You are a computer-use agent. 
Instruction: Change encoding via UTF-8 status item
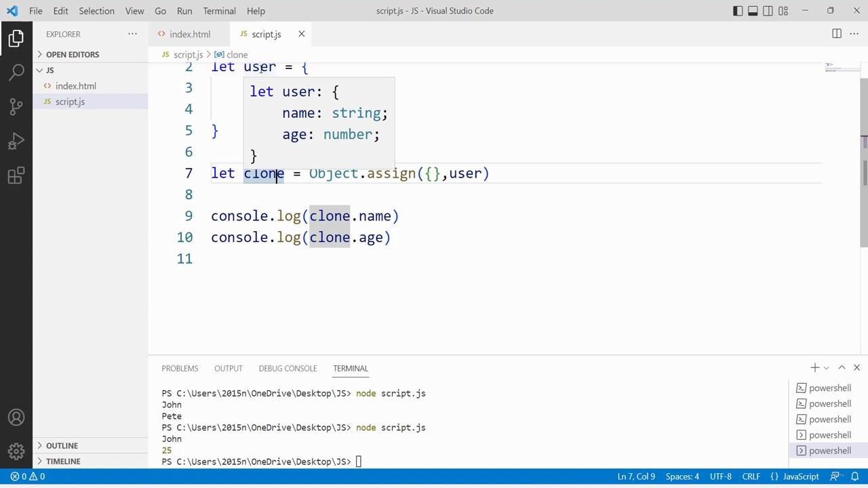pos(720,476)
